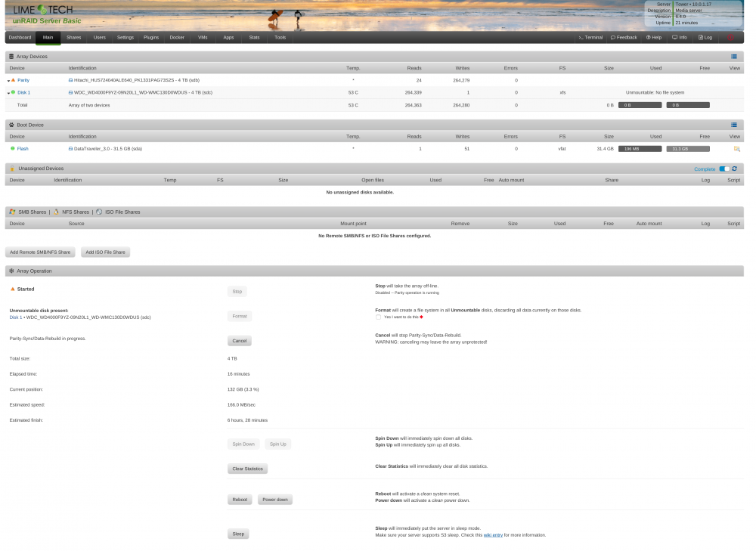Click the DataTraveler flash drive icon
This screenshot has width=756, height=551.
point(70,148)
